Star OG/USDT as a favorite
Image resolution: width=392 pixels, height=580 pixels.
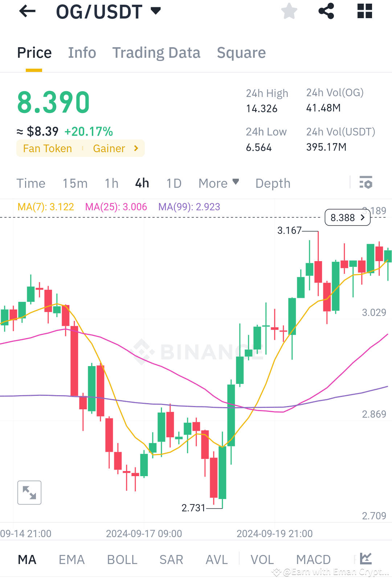click(x=289, y=11)
